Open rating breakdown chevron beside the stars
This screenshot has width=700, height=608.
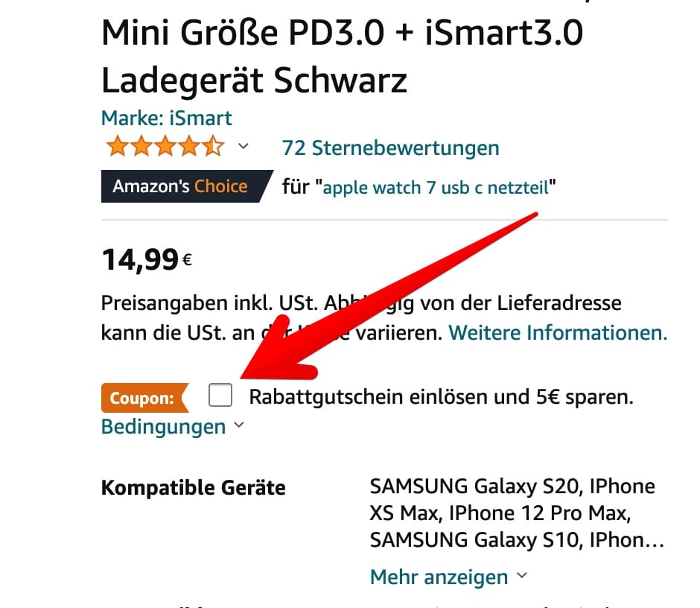(x=244, y=146)
